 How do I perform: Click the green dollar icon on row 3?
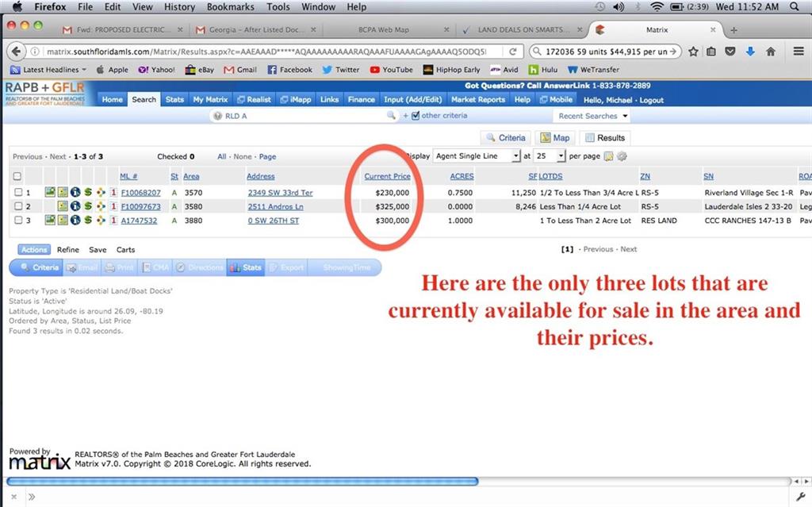(87, 221)
